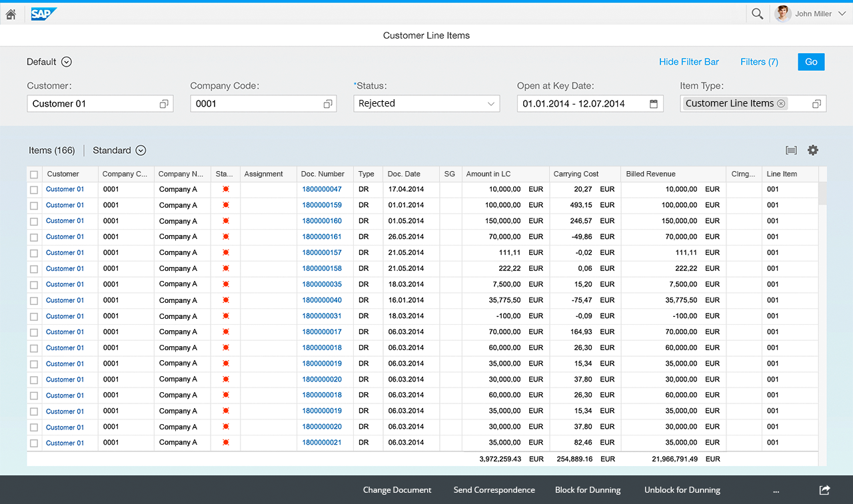Click the Line Item column header
This screenshot has height=504, width=853.
click(790, 174)
